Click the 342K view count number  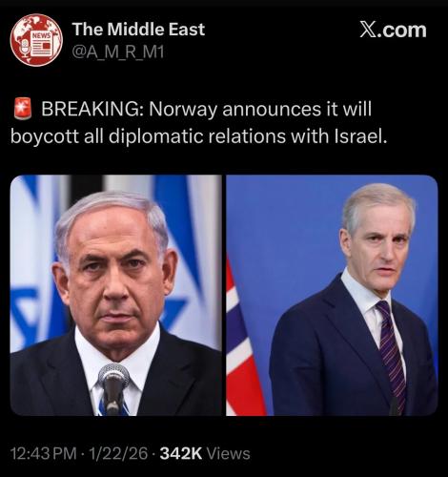pos(181,453)
